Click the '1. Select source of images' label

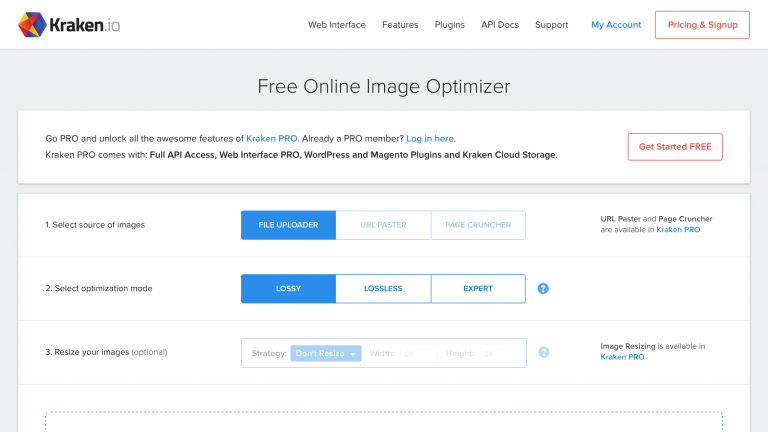click(95, 225)
